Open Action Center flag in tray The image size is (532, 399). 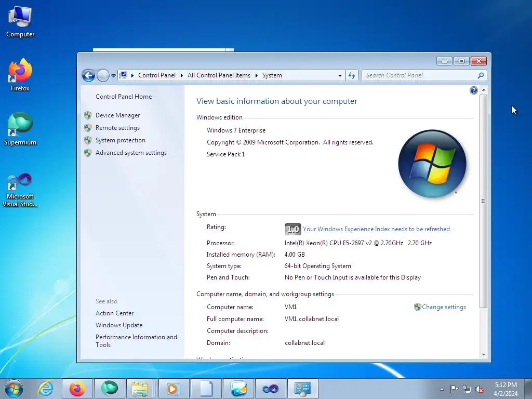click(454, 389)
